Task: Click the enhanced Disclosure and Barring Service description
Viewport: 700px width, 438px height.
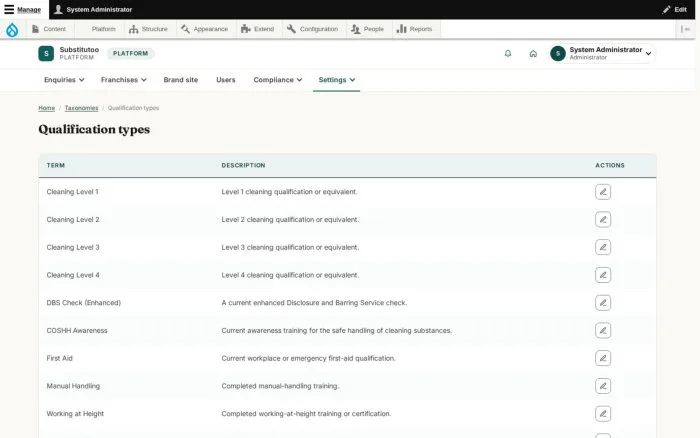Action: (x=314, y=303)
